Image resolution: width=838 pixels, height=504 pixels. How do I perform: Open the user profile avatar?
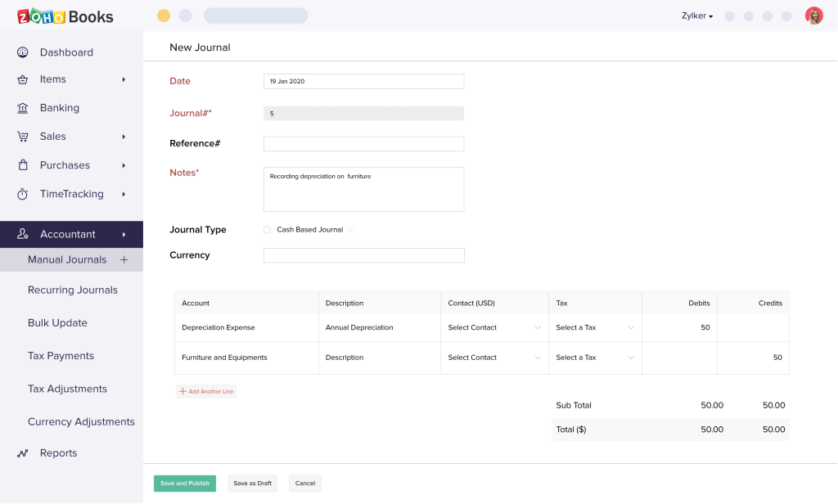click(x=813, y=16)
